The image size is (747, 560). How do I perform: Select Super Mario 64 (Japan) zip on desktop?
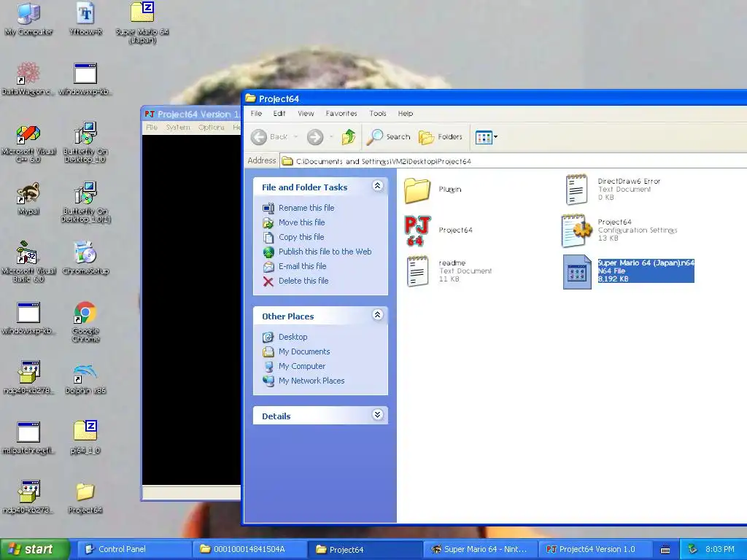(142, 23)
